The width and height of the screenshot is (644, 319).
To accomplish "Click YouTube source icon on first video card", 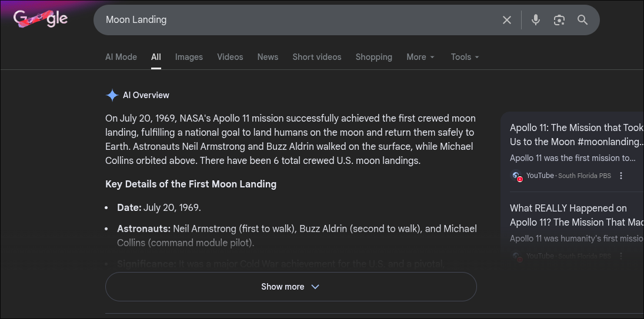I will click(x=516, y=176).
